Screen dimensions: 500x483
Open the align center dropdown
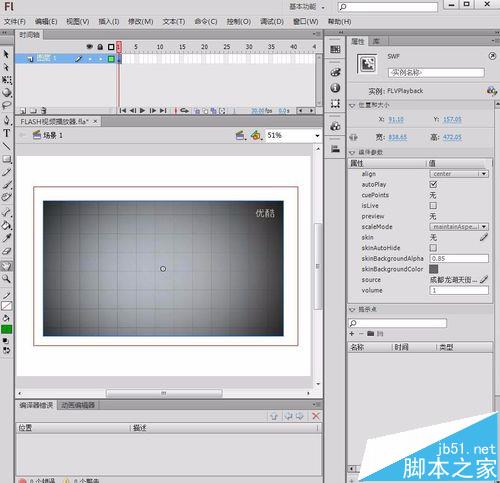[x=459, y=174]
